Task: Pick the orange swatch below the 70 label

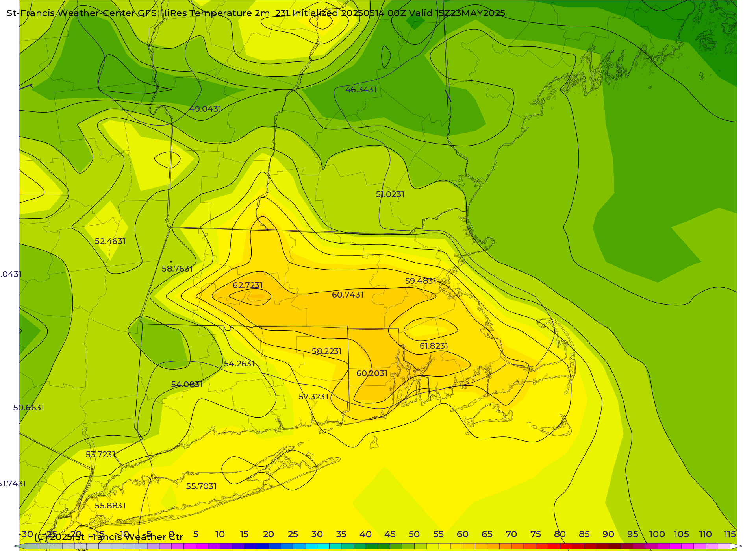Action: point(506,546)
